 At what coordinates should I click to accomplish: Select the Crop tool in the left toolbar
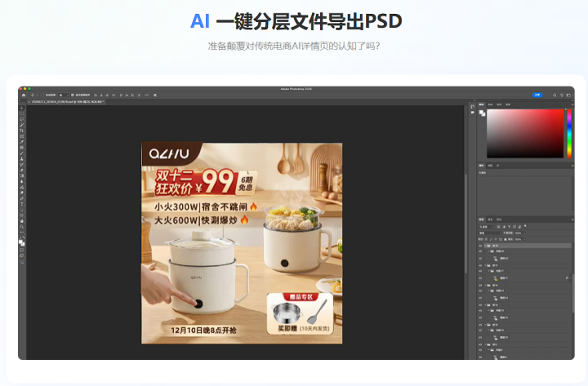(23, 131)
